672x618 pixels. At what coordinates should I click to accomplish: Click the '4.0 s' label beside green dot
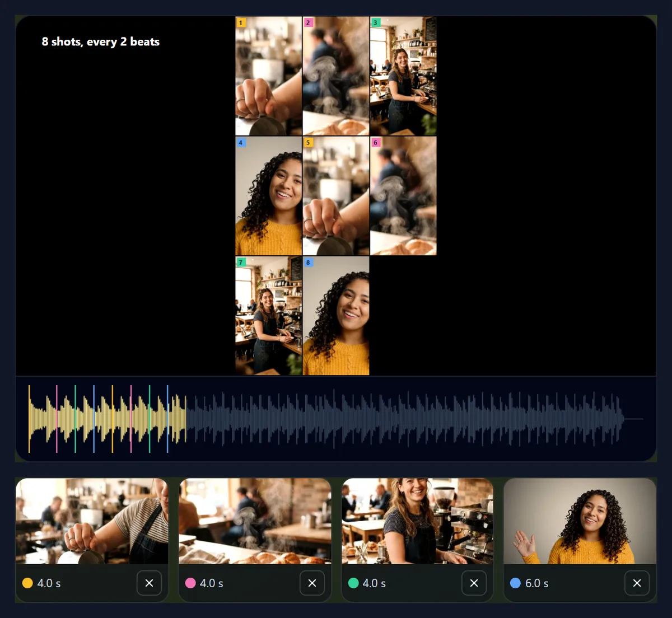click(374, 583)
